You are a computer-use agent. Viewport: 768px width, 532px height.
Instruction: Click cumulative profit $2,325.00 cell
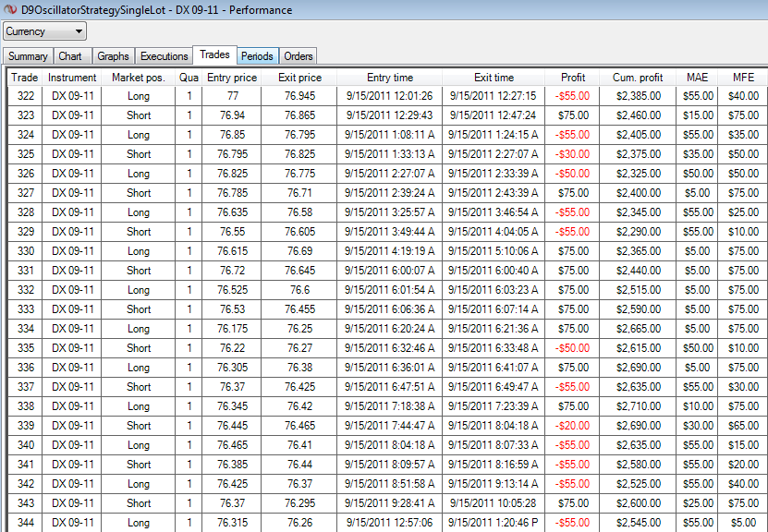click(639, 174)
